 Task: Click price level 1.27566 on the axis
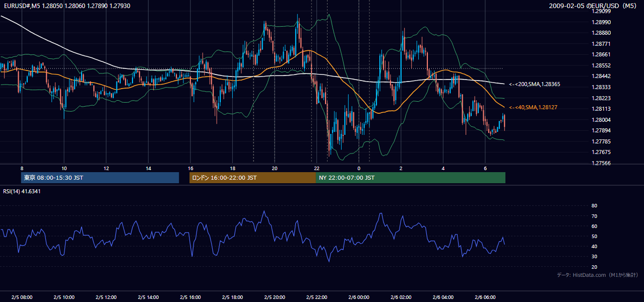pos(601,164)
